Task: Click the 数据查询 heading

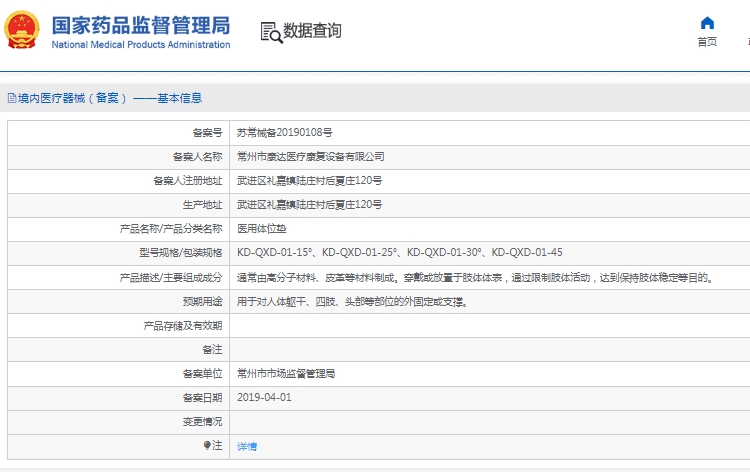Action: [312, 31]
